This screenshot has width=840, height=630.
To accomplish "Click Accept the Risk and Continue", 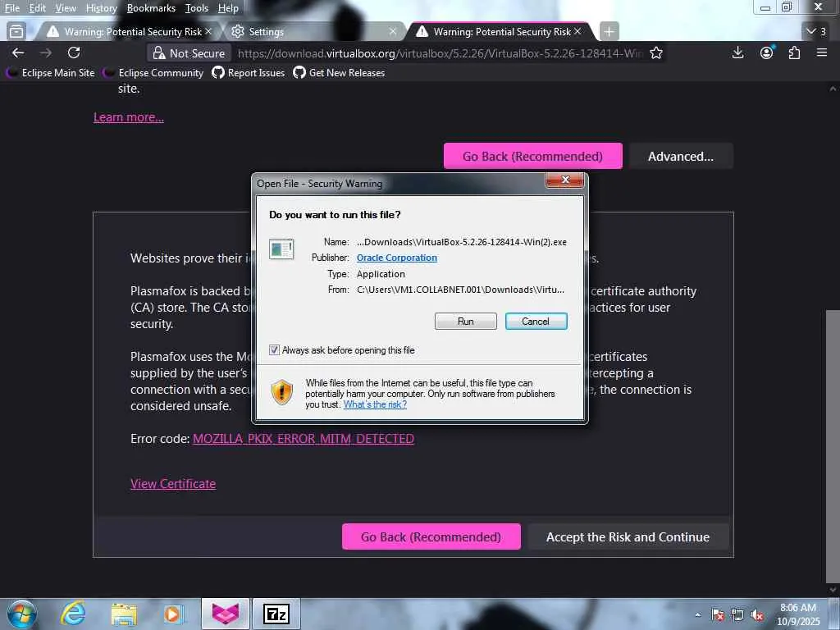I will (x=628, y=536).
